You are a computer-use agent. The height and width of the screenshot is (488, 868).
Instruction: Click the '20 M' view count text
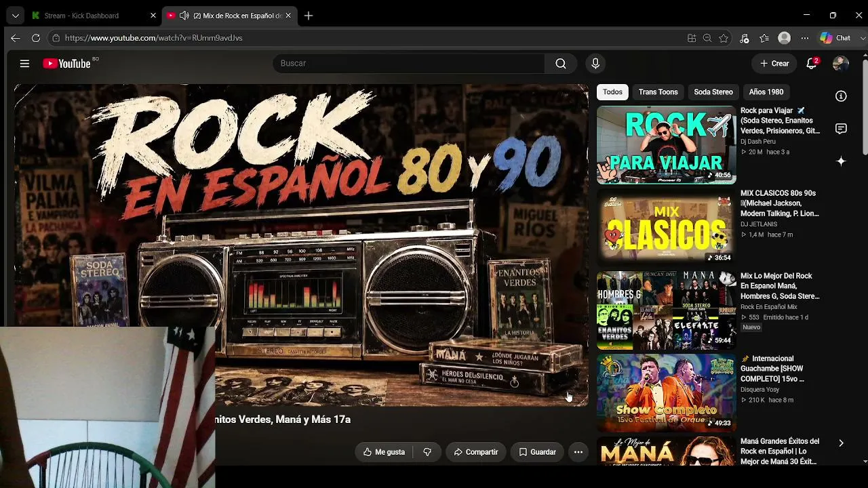755,152
